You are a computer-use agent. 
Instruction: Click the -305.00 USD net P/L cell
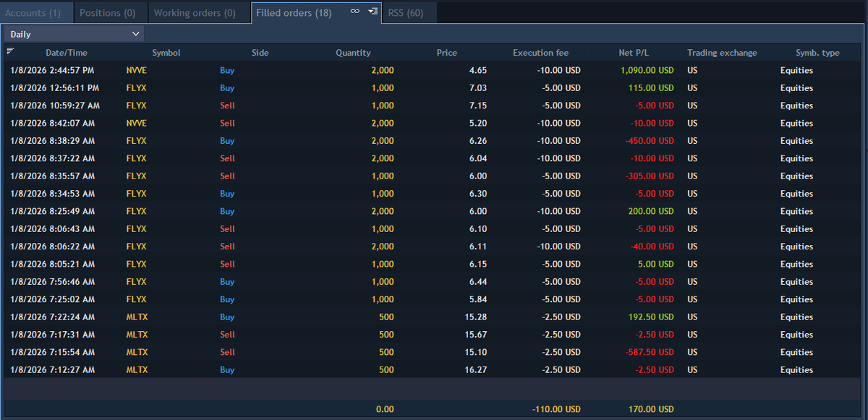[x=650, y=176]
